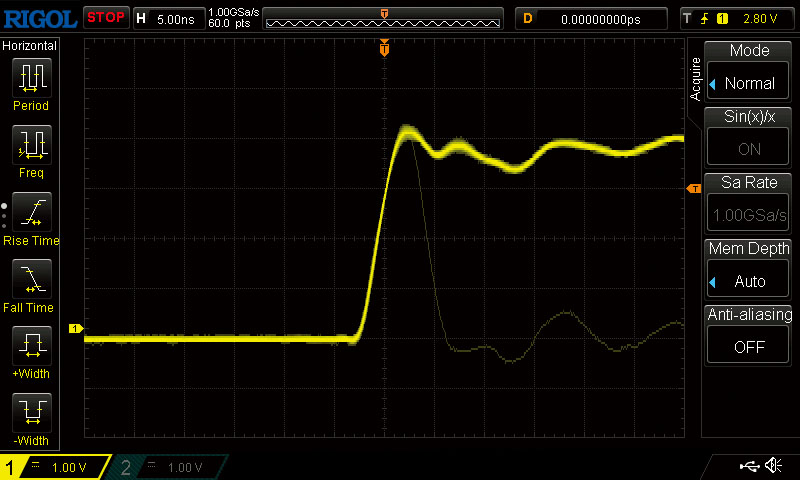Pick the -Width measurement icon
Screen dimensions: 800x480
pyautogui.click(x=30, y=414)
